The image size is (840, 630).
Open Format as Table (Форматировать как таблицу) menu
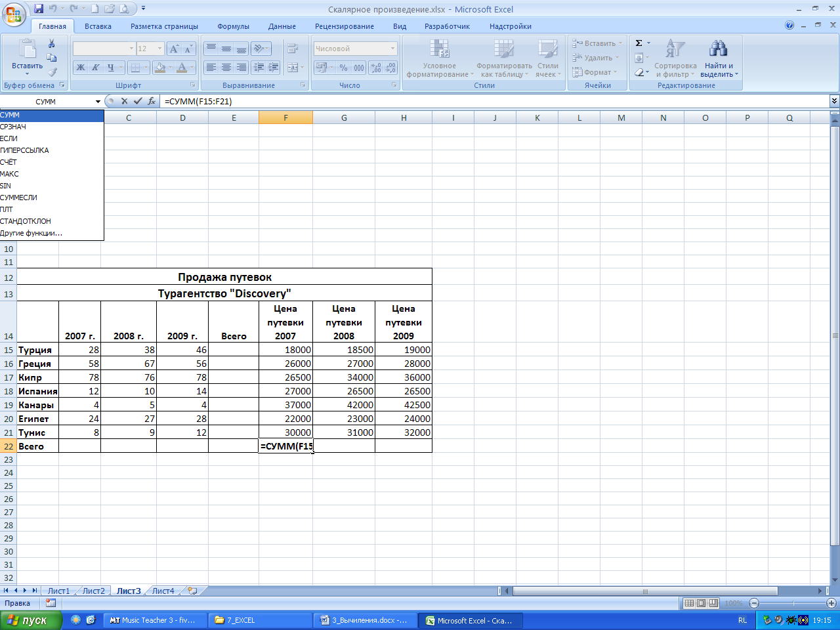pyautogui.click(x=504, y=59)
